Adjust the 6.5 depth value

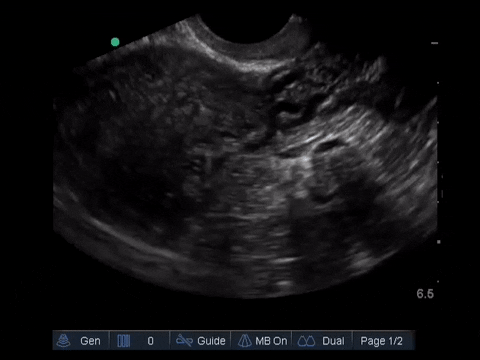pyautogui.click(x=425, y=294)
